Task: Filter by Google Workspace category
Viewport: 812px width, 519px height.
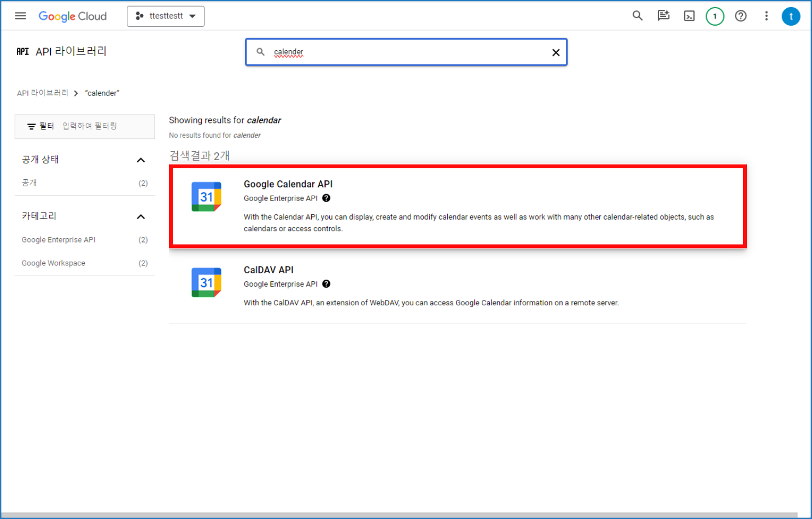Action: pos(54,263)
